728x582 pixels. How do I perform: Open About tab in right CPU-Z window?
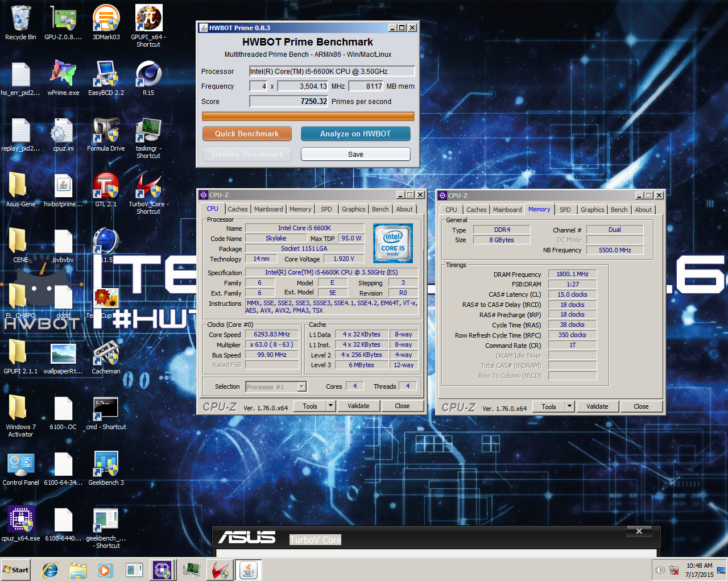[643, 210]
